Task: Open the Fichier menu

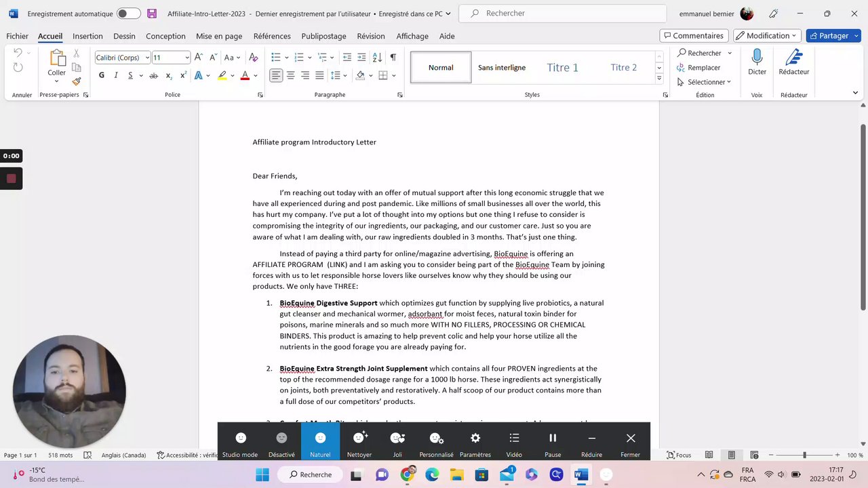Action: coord(17,36)
